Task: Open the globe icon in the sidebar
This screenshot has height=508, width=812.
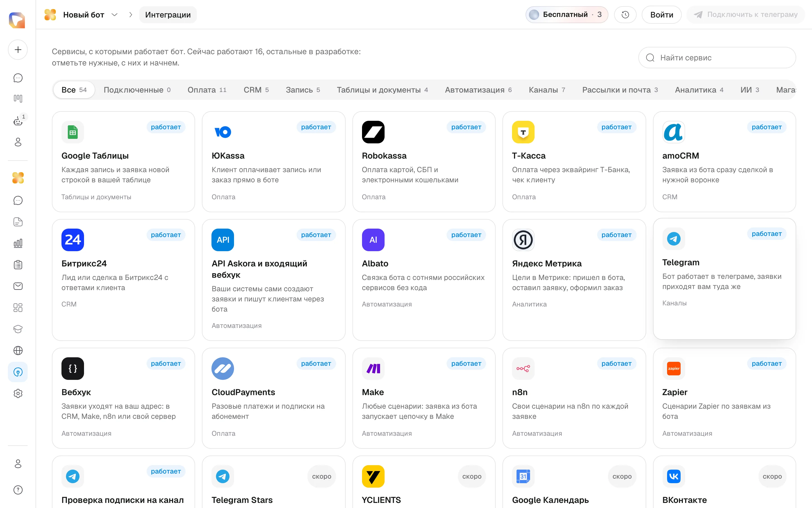Action: [18, 351]
